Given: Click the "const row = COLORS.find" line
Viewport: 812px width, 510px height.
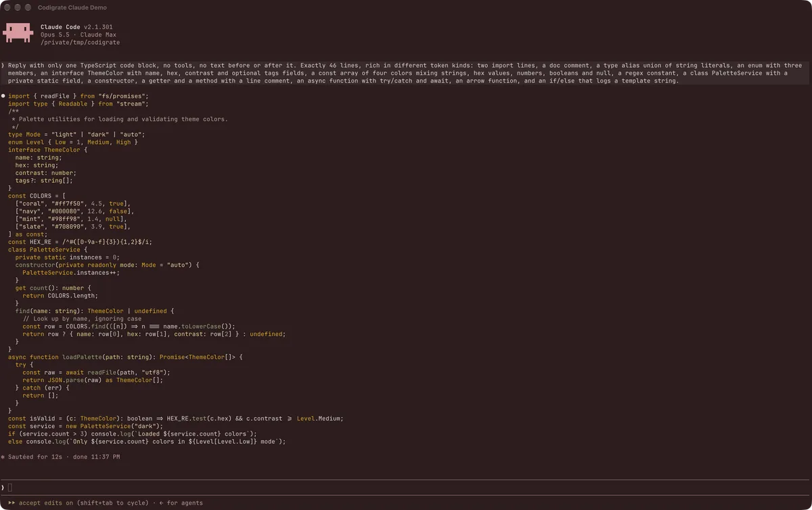Looking at the screenshot, I should coord(129,326).
